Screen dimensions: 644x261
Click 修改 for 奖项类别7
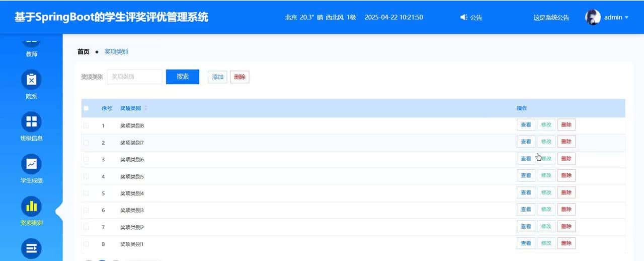[546, 142]
